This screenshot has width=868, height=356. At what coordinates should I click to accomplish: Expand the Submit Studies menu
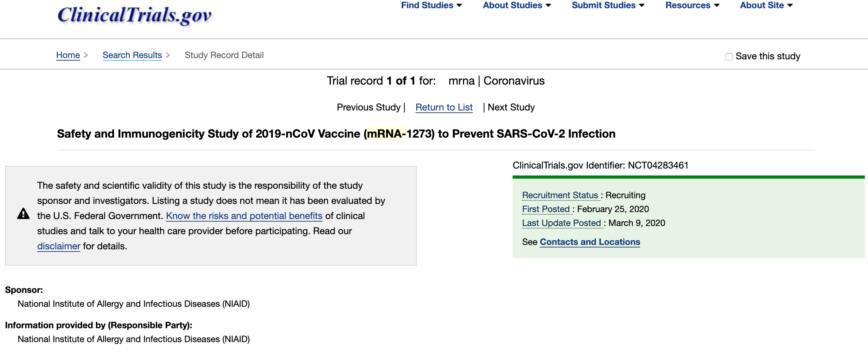point(608,5)
